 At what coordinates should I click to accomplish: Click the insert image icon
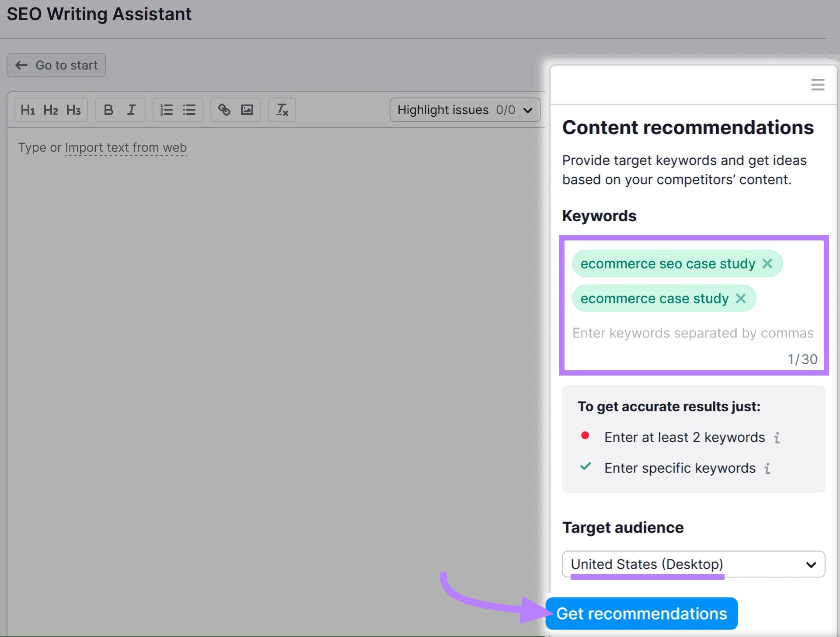tap(247, 110)
